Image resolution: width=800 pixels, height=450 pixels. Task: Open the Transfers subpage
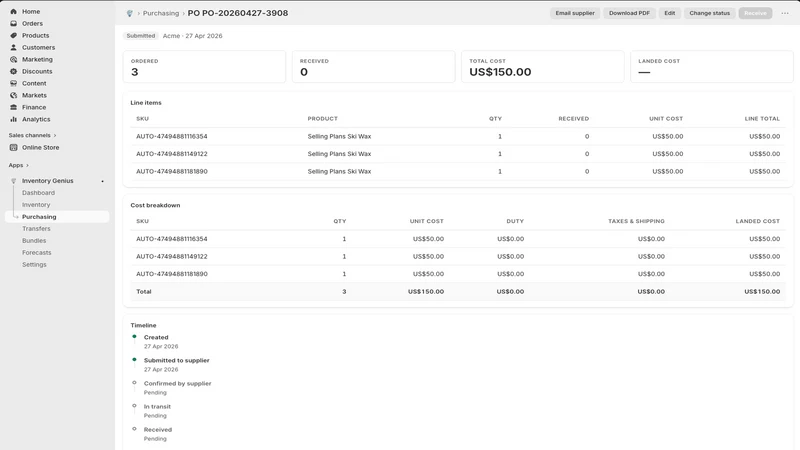click(x=36, y=229)
